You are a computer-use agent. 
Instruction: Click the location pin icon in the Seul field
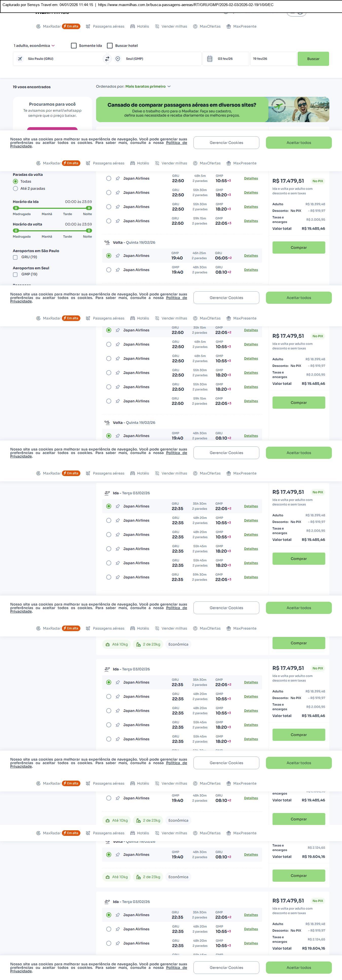pos(118,59)
